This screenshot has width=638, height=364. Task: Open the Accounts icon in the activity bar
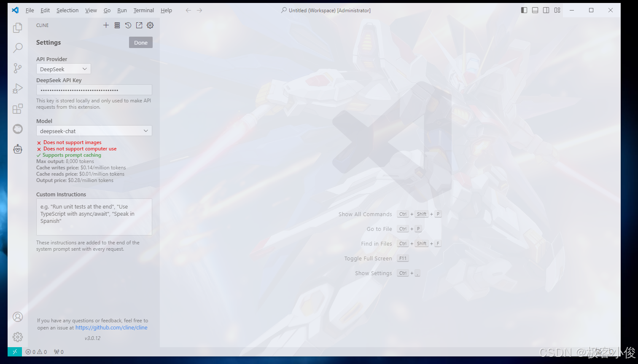tap(17, 316)
